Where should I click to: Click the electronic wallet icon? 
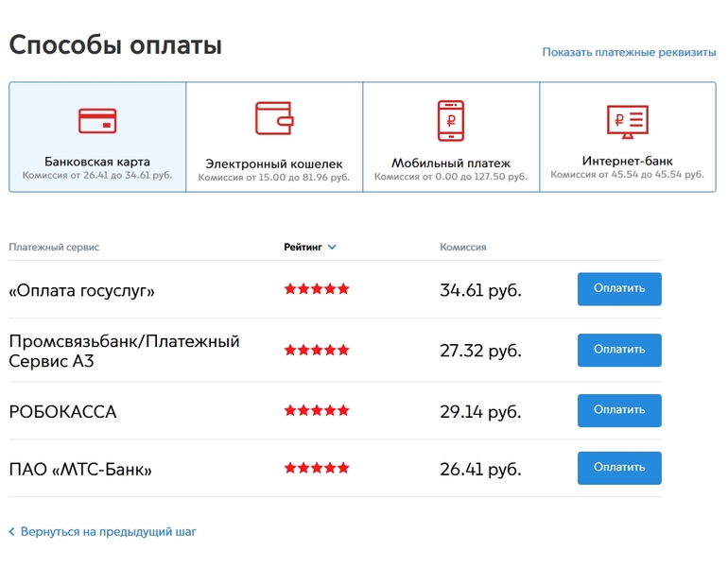[274, 119]
